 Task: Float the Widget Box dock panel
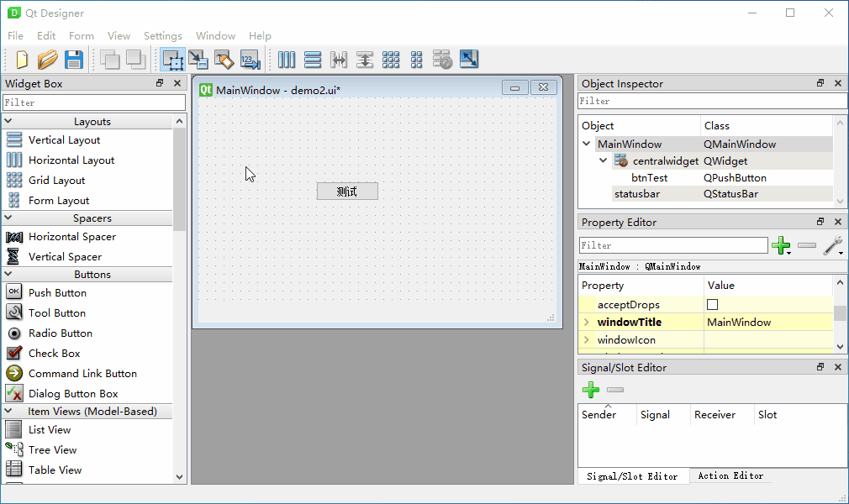[x=160, y=83]
